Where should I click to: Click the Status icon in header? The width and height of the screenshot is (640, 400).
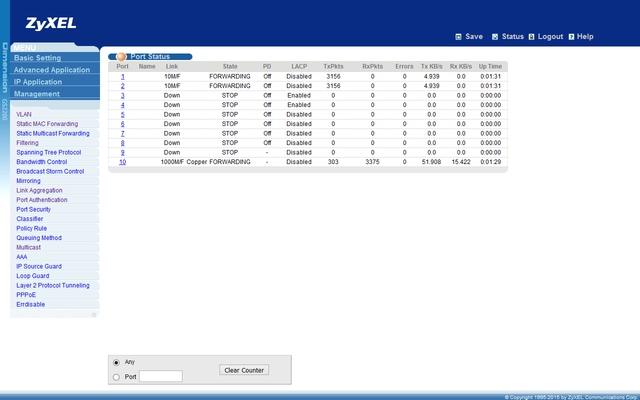click(x=495, y=37)
